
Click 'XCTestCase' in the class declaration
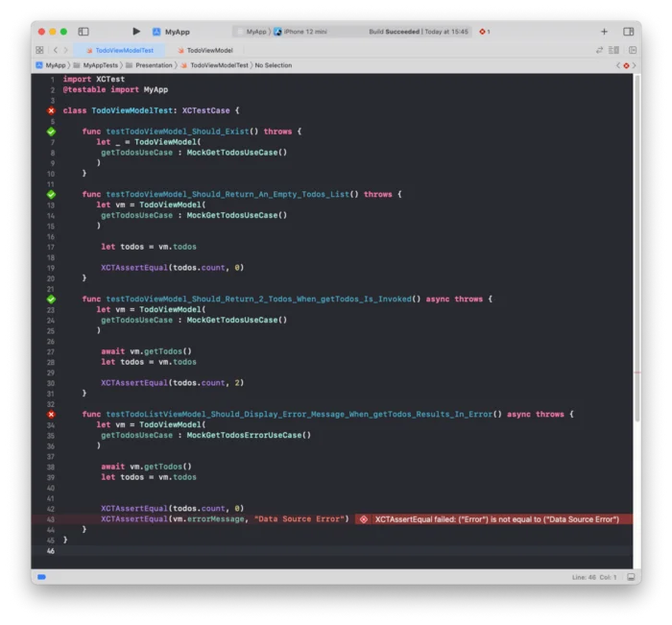click(x=205, y=110)
